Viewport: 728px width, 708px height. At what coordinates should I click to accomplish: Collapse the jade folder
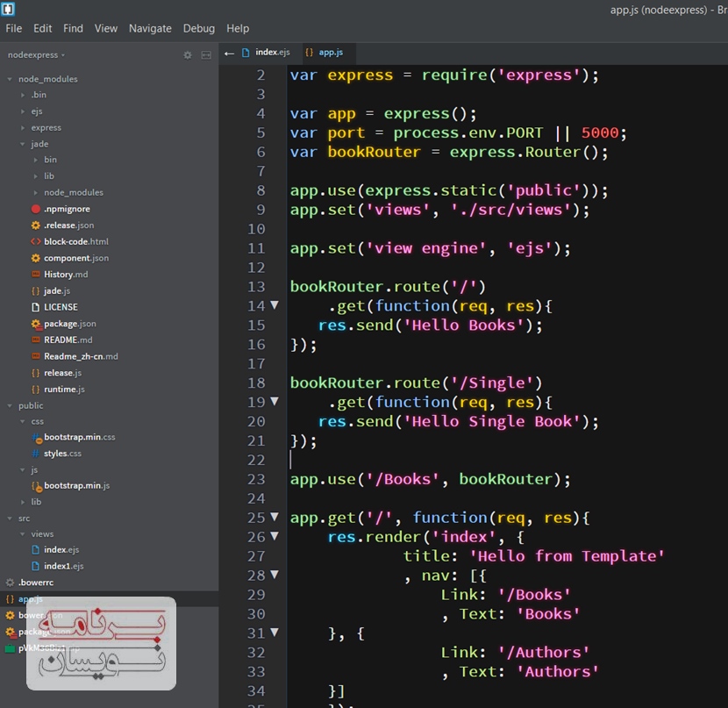tap(23, 144)
